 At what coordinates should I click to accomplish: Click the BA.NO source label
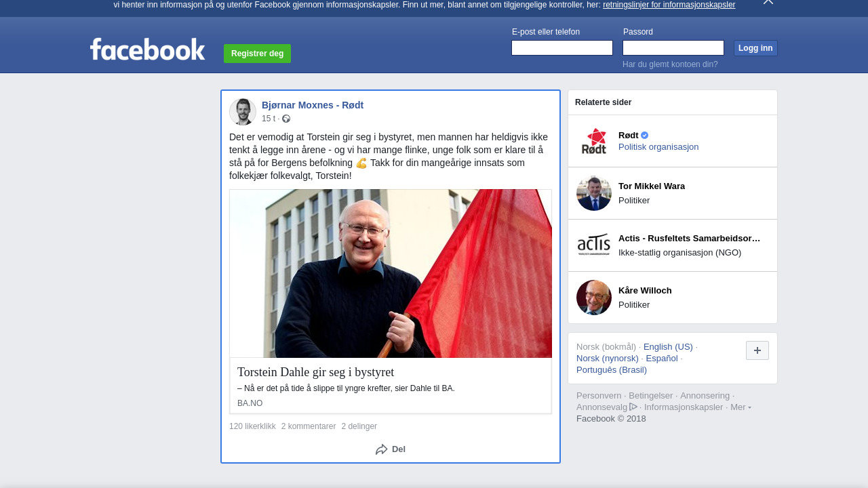click(x=250, y=403)
